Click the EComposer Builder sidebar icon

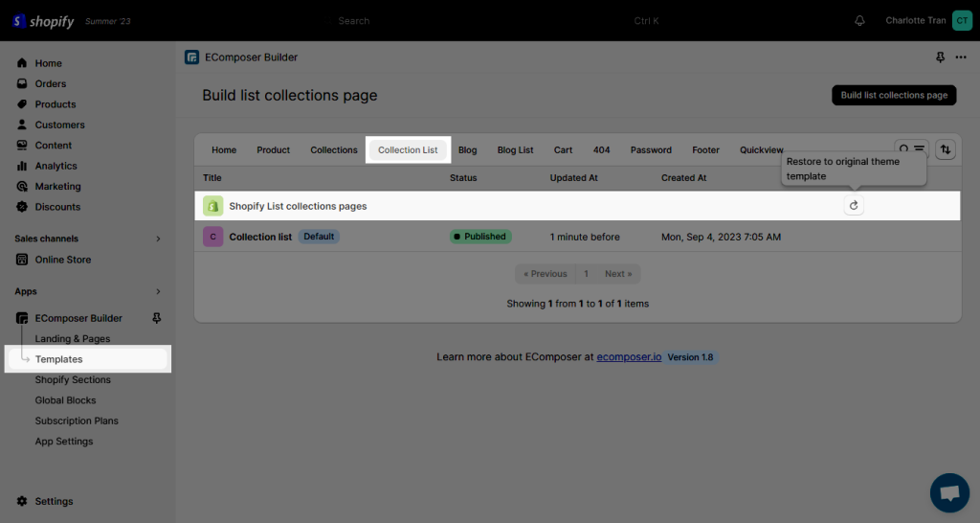22,318
